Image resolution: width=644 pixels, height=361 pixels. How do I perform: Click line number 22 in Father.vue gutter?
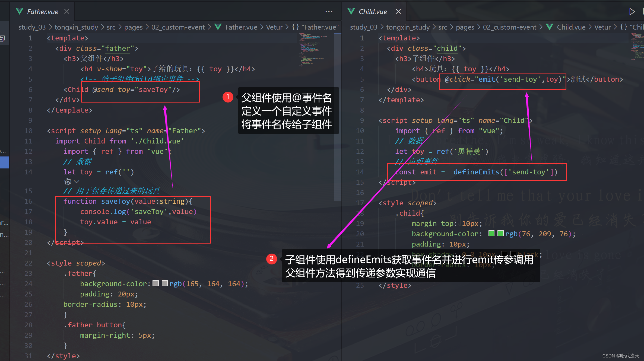pos(28,263)
